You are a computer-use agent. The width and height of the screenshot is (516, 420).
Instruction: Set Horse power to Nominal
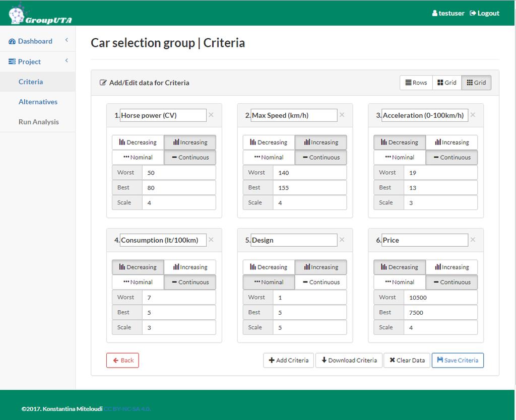(138, 157)
